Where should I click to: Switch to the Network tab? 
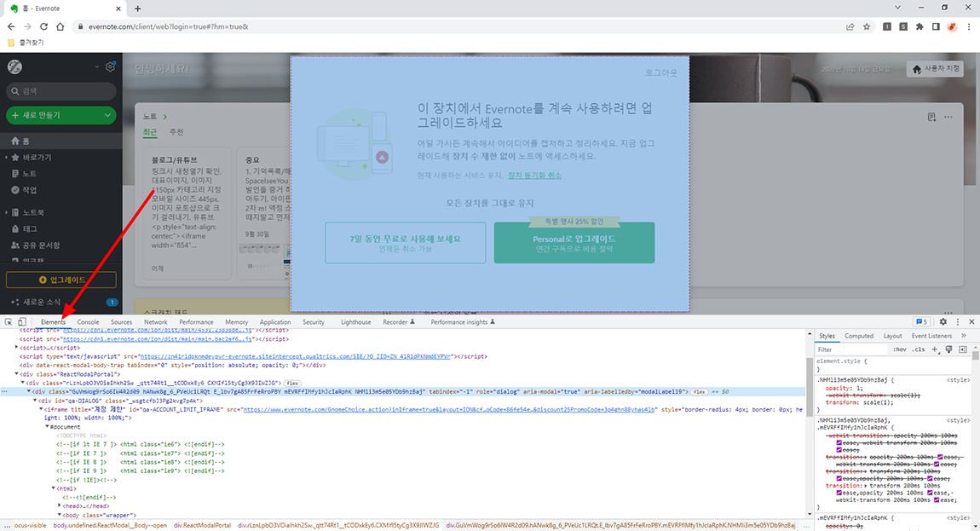[x=156, y=322]
